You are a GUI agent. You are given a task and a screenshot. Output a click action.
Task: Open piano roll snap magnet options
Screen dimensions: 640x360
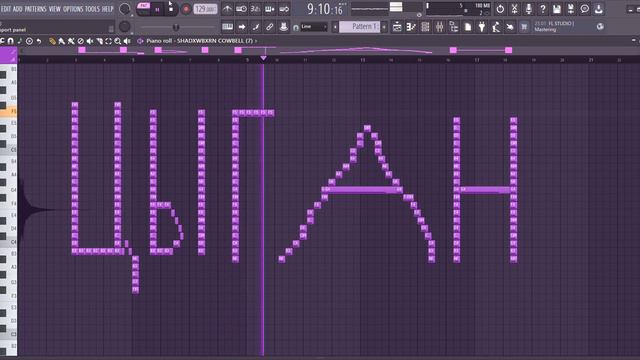pos(11,41)
